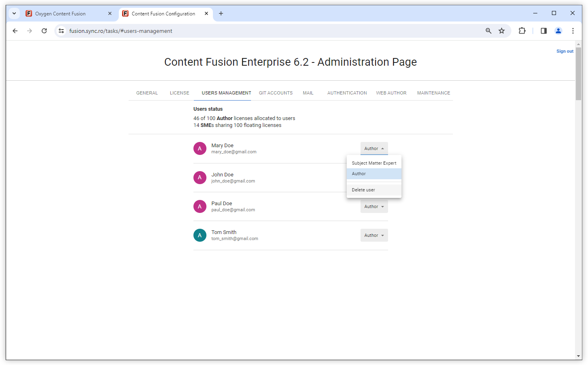Switch to the Web Author tab
The image size is (588, 365).
[x=391, y=93]
